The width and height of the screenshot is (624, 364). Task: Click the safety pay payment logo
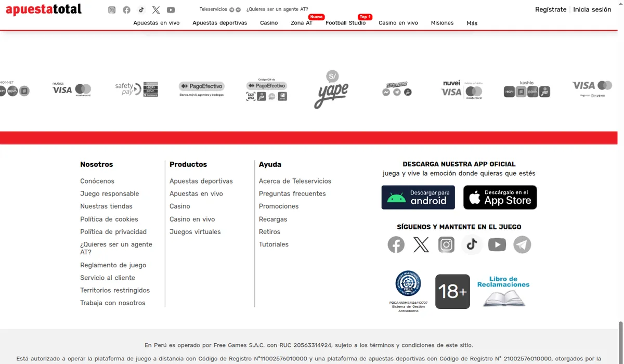pyautogui.click(x=137, y=89)
